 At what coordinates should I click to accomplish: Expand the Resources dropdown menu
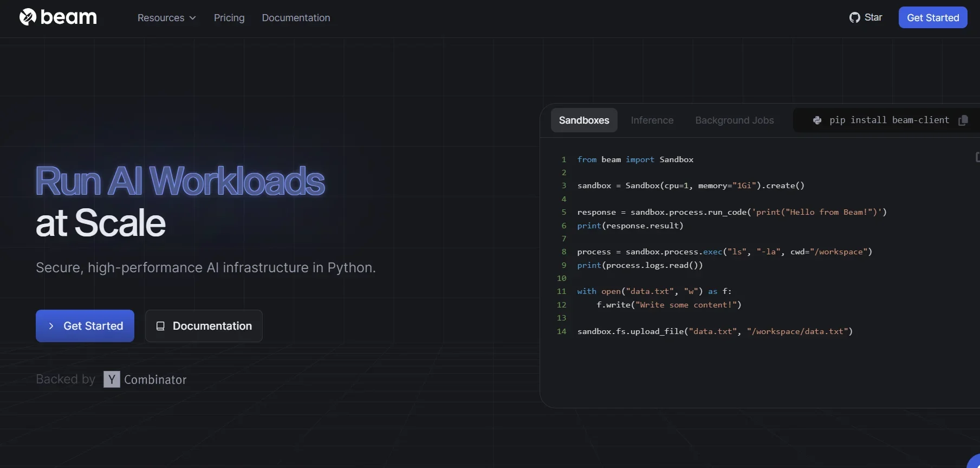[x=161, y=18]
